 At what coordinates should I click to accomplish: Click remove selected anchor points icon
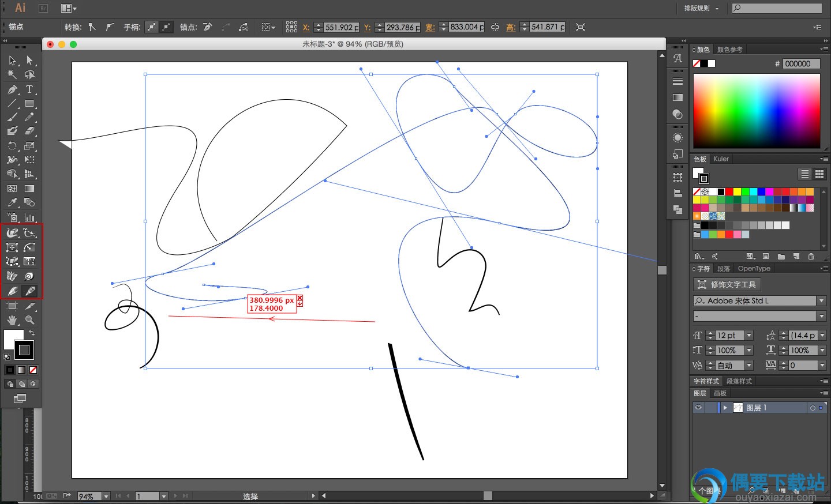pos(208,27)
